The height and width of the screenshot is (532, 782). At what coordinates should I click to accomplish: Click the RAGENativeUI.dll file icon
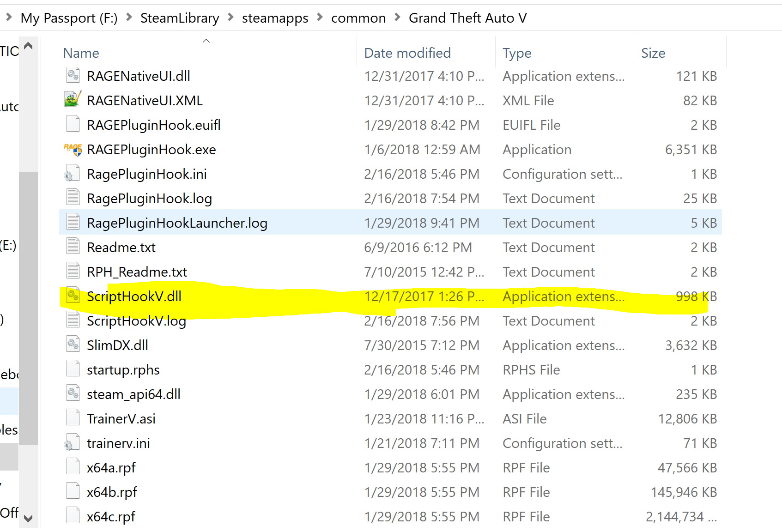click(73, 76)
